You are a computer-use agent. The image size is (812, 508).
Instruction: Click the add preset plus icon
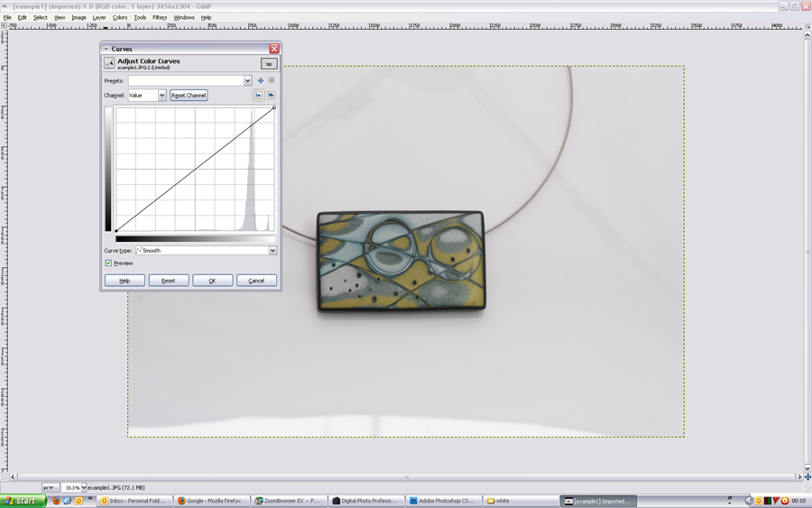coord(261,81)
